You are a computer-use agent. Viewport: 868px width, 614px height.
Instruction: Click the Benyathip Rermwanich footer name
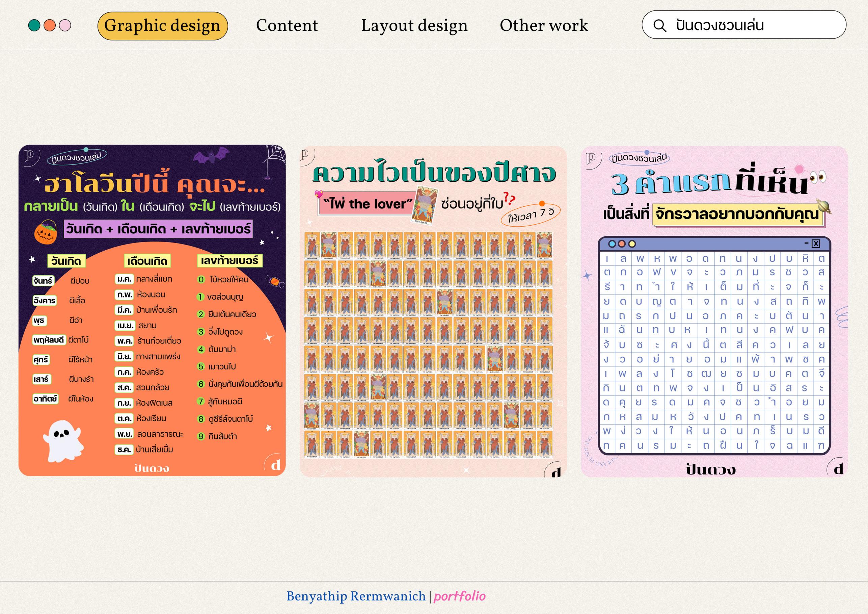pos(356,596)
